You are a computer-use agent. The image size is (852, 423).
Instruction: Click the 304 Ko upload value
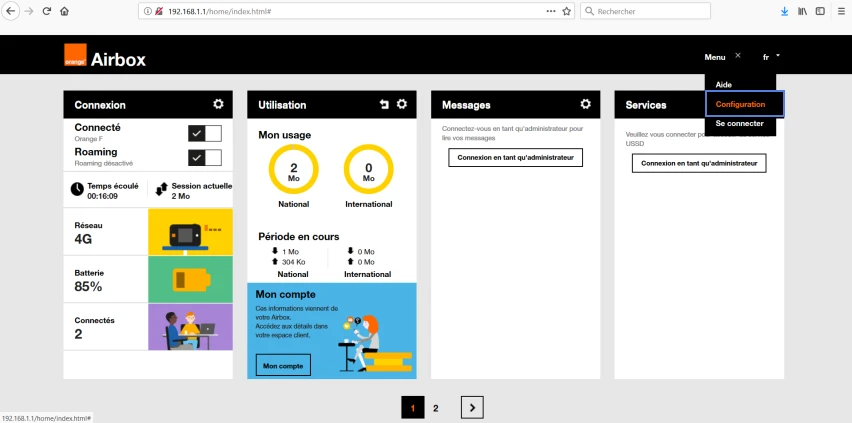click(x=293, y=262)
